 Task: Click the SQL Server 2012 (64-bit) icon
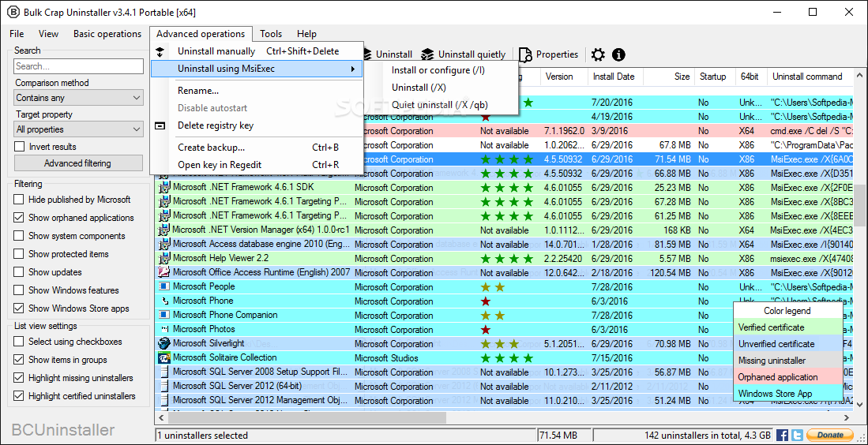pyautogui.click(x=163, y=386)
